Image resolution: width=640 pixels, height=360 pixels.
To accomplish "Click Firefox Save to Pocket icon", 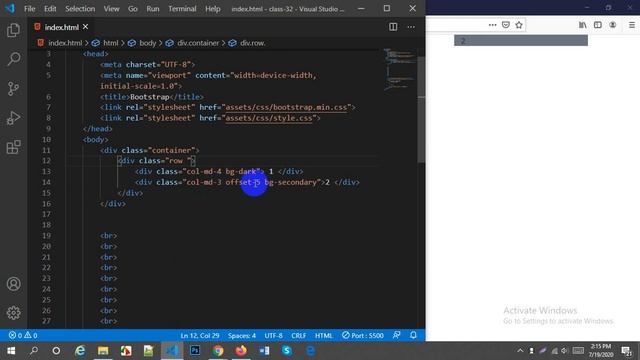I will 506,25.
